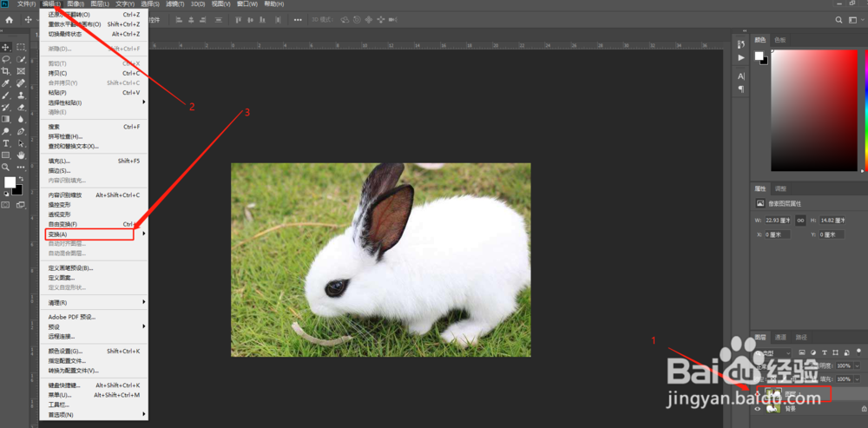
Task: Toggle Quick Mask mode icon
Action: click(x=6, y=205)
